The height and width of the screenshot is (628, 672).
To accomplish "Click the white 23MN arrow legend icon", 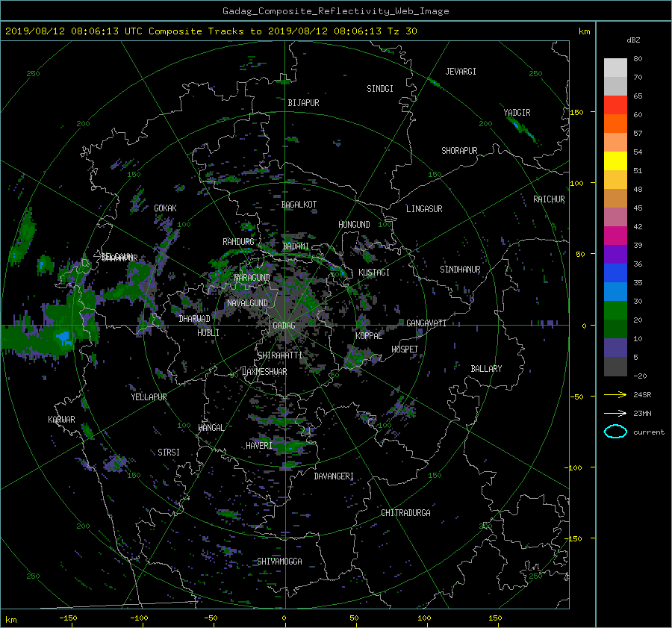I will click(615, 413).
